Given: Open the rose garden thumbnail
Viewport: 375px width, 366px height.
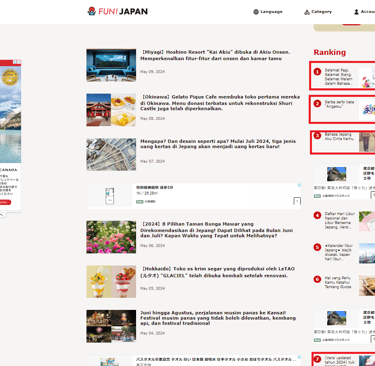Looking at the screenshot, I should click(111, 237).
